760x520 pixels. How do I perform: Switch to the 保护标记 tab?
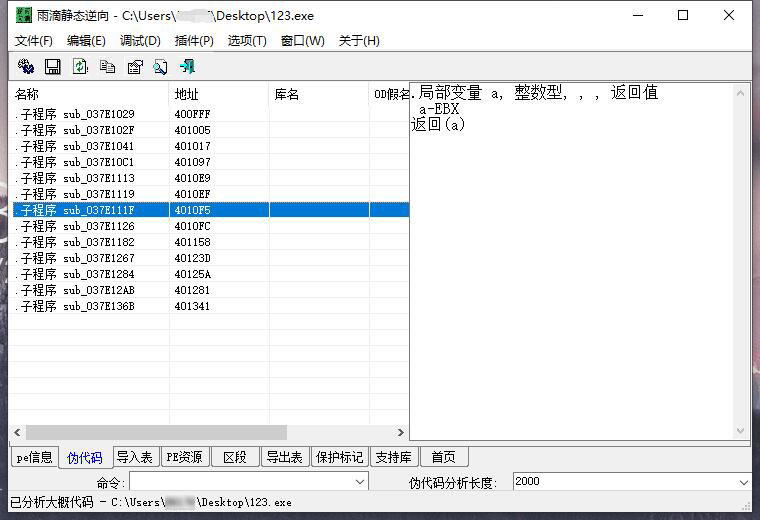[x=339, y=457]
